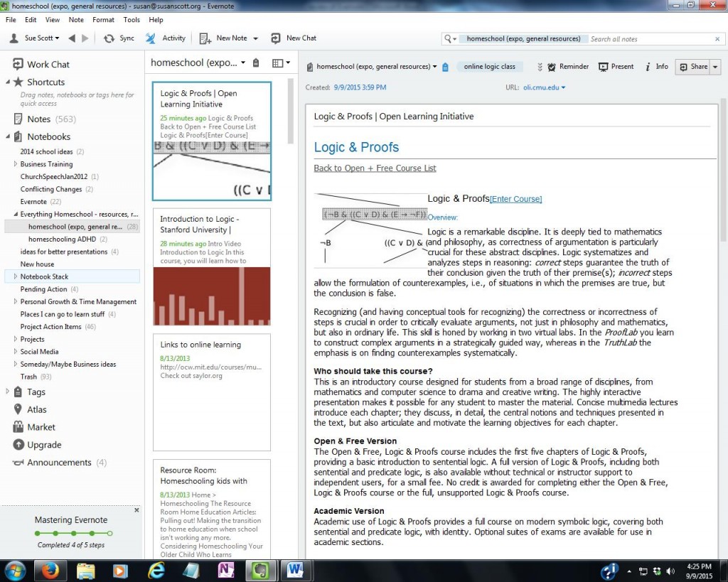Open Word from the taskbar

(295, 571)
